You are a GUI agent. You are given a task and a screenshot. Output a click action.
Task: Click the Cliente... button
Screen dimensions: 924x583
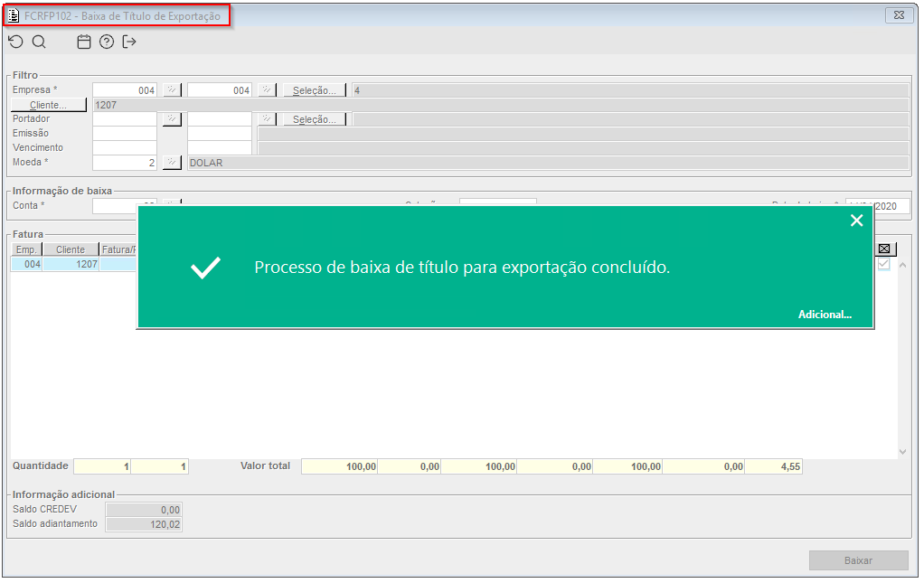coord(48,105)
